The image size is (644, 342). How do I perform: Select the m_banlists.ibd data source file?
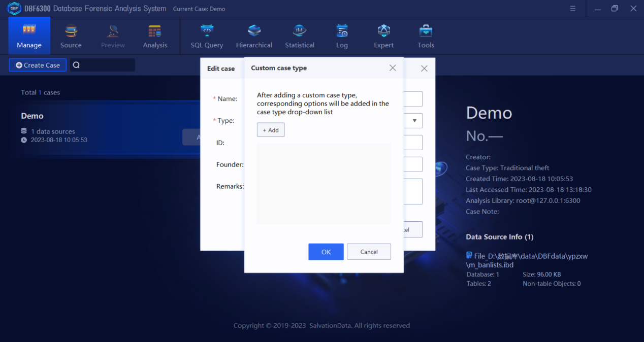527,260
